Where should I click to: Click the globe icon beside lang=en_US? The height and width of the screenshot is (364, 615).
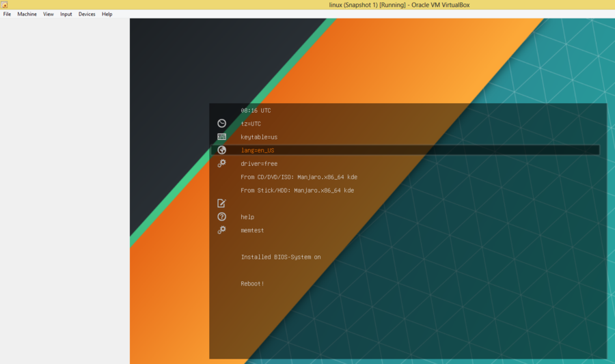[x=221, y=150]
